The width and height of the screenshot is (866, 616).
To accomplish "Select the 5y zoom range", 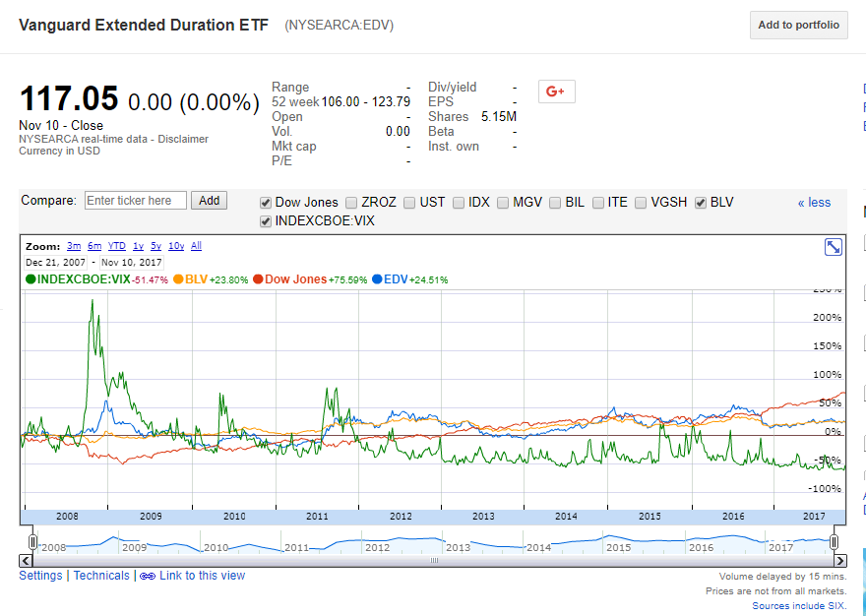I will [x=155, y=246].
